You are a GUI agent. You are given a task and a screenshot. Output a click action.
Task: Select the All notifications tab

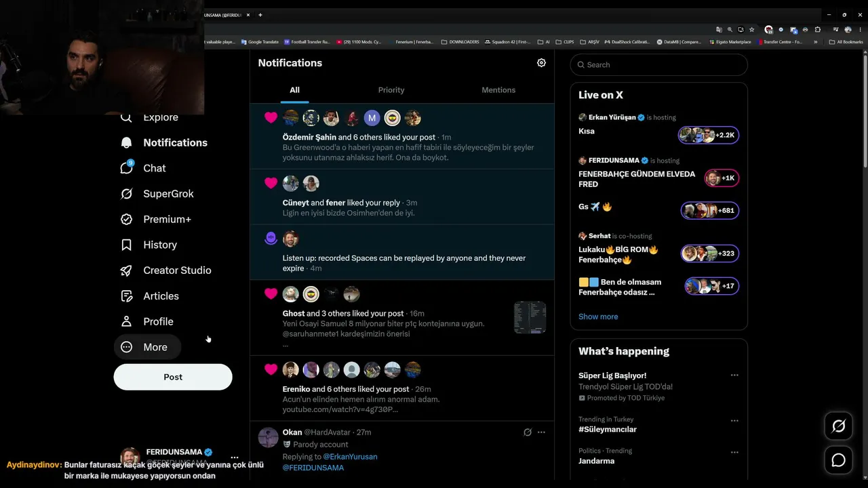click(x=294, y=90)
